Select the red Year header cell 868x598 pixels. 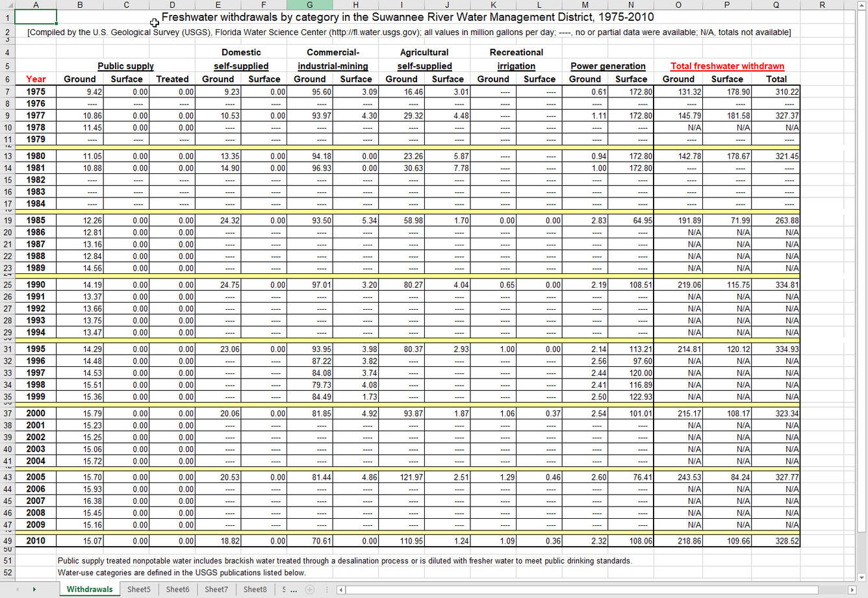36,79
